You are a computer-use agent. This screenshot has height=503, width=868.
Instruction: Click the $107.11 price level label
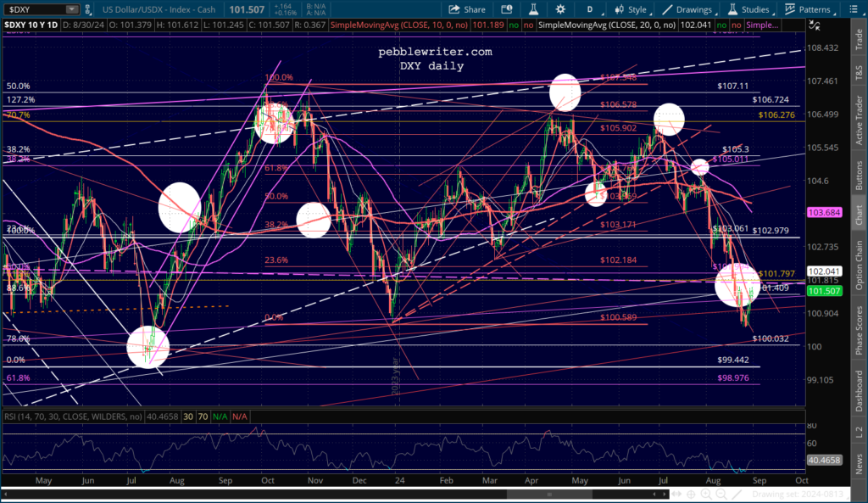pos(732,86)
